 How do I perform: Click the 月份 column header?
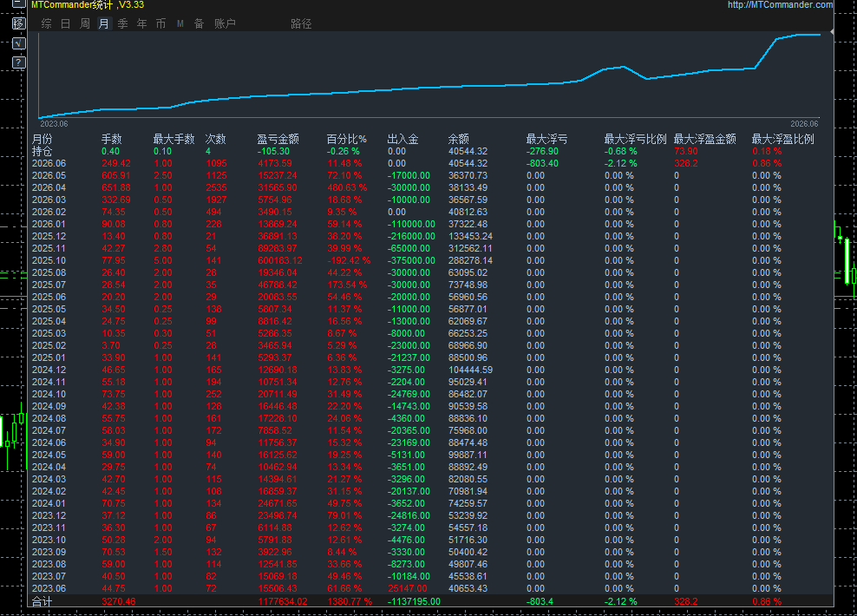(43, 139)
